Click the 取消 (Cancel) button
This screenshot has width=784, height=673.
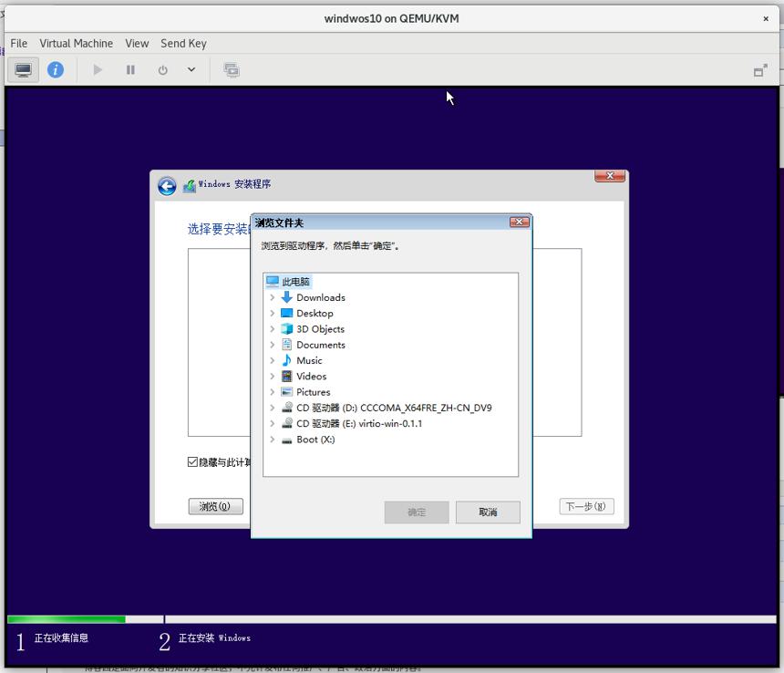(488, 512)
